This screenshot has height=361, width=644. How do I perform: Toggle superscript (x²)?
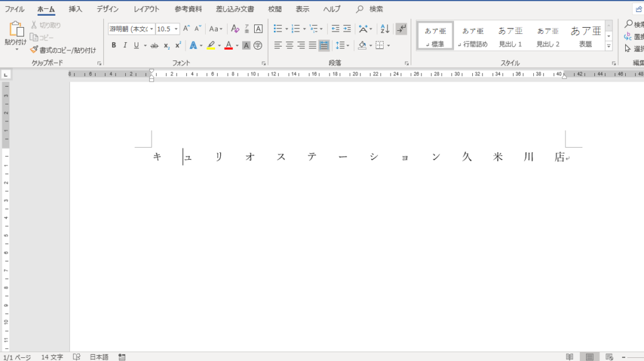pyautogui.click(x=178, y=45)
